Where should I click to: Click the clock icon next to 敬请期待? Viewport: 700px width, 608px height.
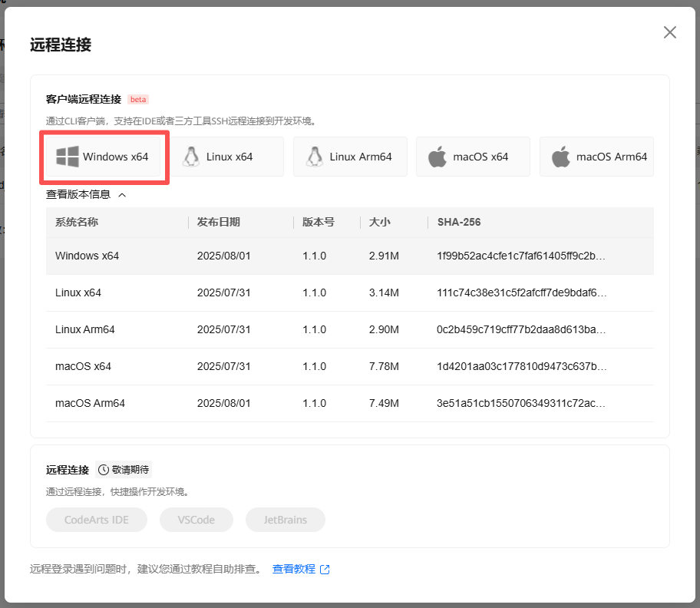click(x=104, y=470)
